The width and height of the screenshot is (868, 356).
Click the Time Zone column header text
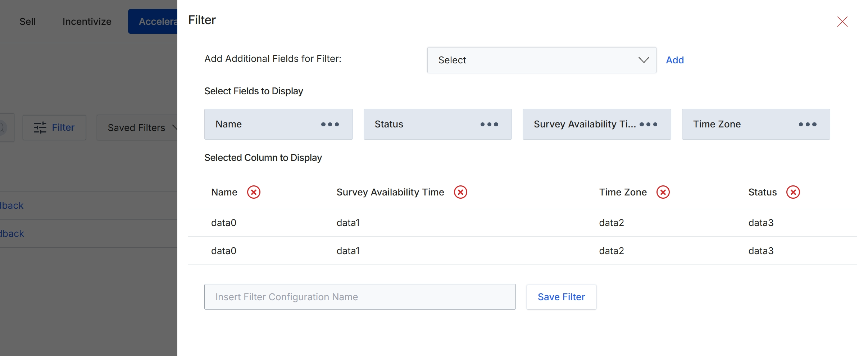(x=623, y=192)
